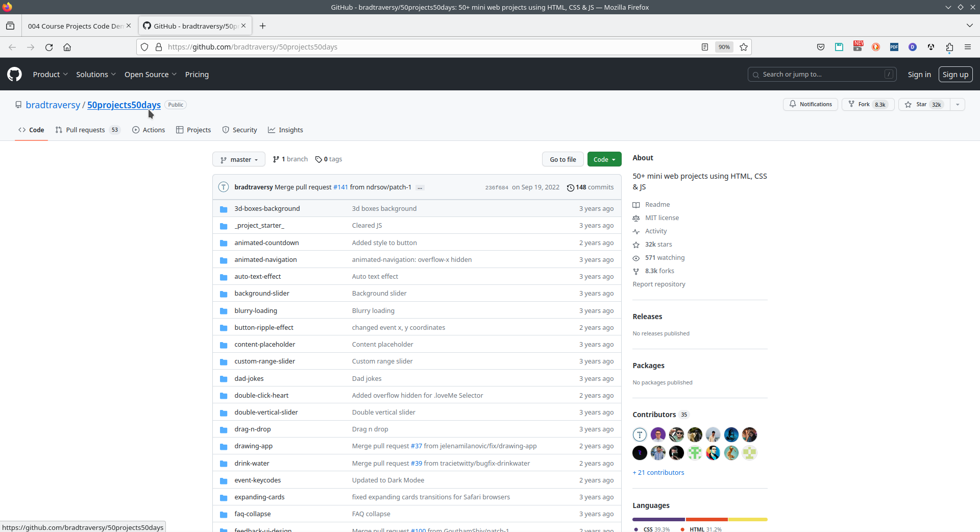The width and height of the screenshot is (980, 532).
Task: Show the + 21 contributors link
Action: [x=658, y=473]
